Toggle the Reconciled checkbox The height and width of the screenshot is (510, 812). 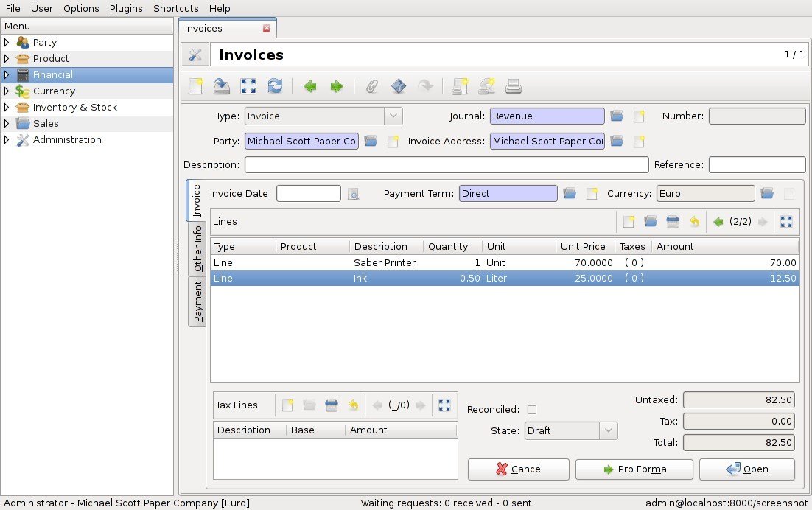(x=532, y=410)
